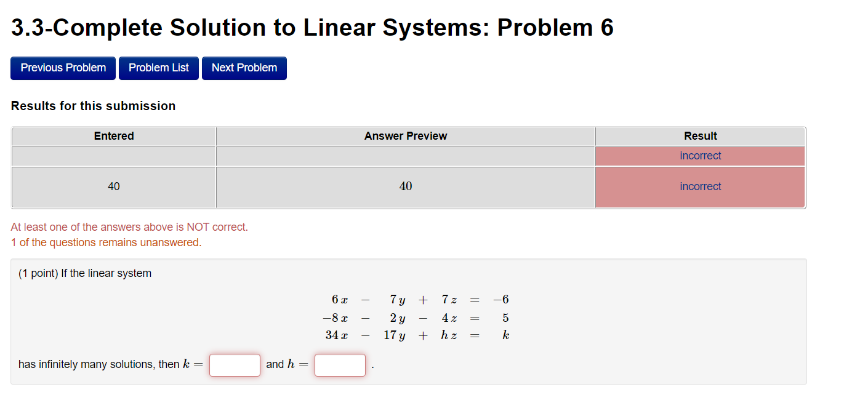Advance to the Next Problem

click(x=244, y=68)
